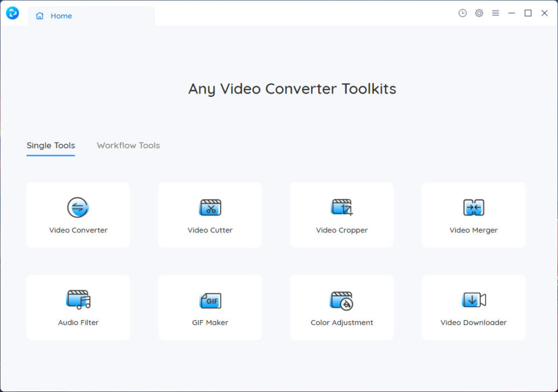Open the hamburger menu icon
Viewport: 558px width, 392px height.
point(495,13)
